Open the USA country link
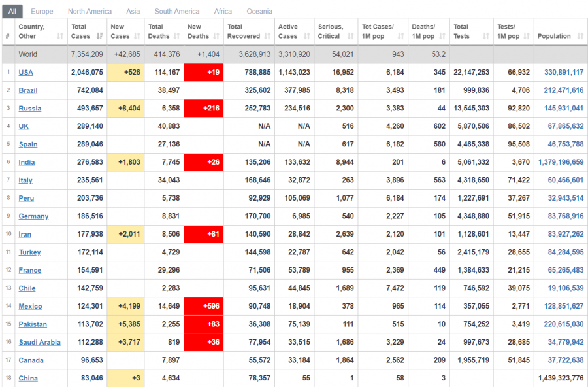 click(x=25, y=73)
